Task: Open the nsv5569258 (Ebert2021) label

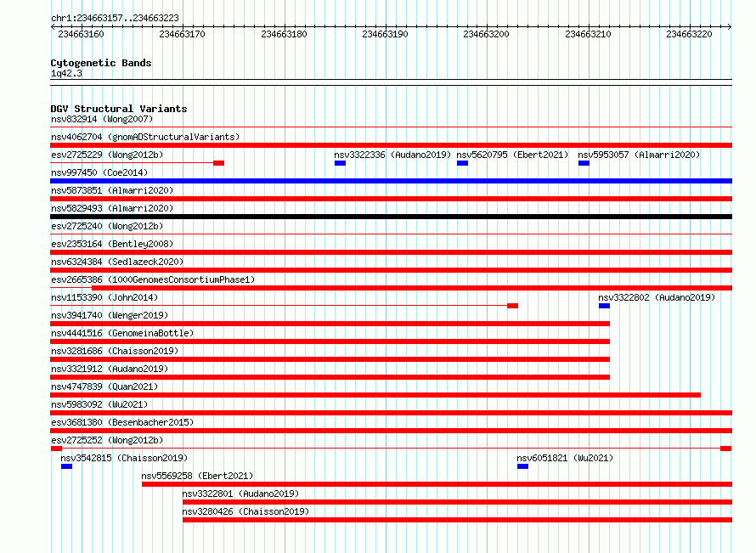Action: (x=197, y=476)
